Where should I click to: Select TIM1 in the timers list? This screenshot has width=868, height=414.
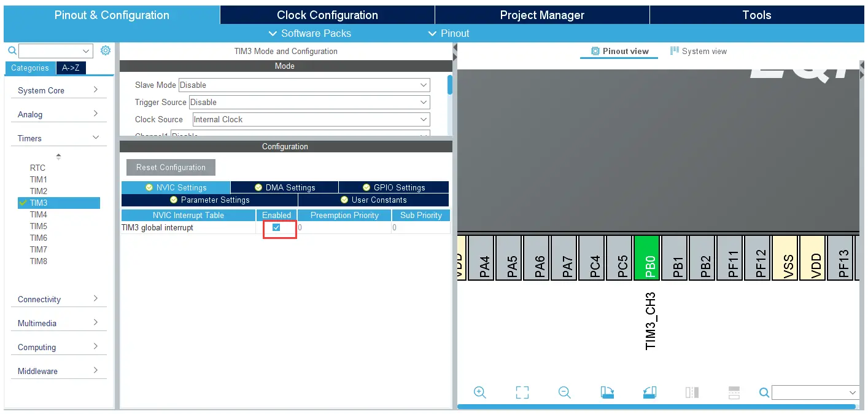pos(39,179)
